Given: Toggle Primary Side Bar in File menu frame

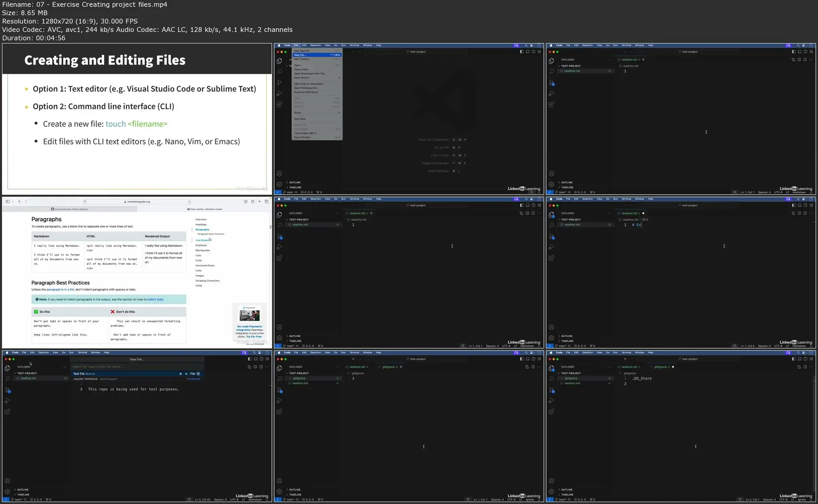Looking at the screenshot, I should click(522, 51).
